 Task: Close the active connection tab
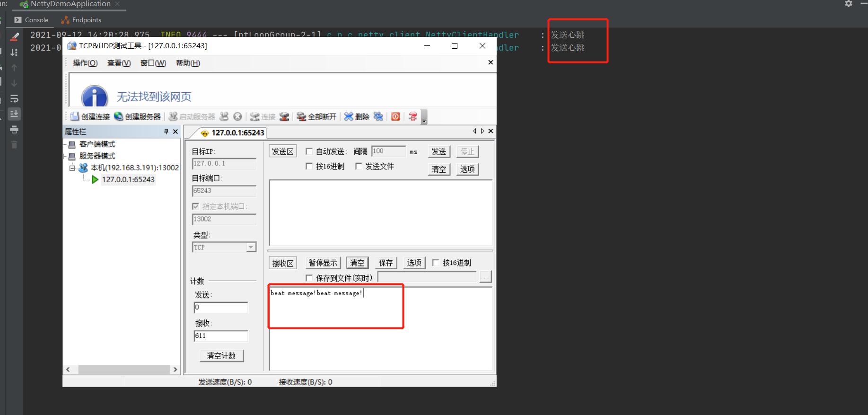[x=491, y=131]
